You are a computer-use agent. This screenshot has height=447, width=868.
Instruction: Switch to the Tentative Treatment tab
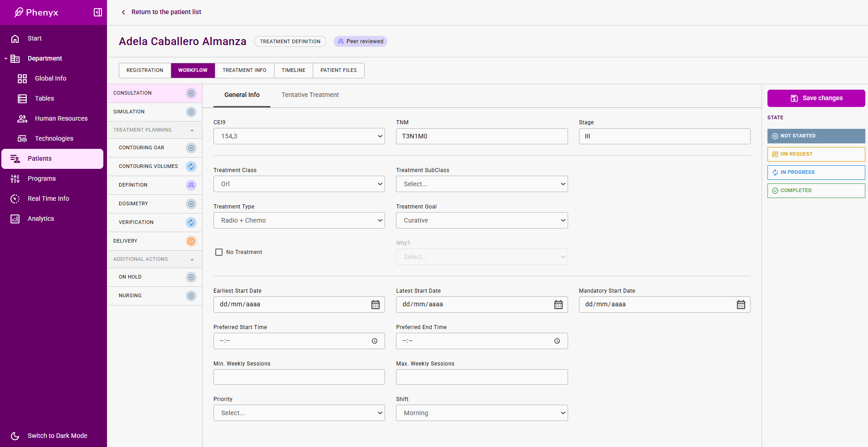pos(310,95)
